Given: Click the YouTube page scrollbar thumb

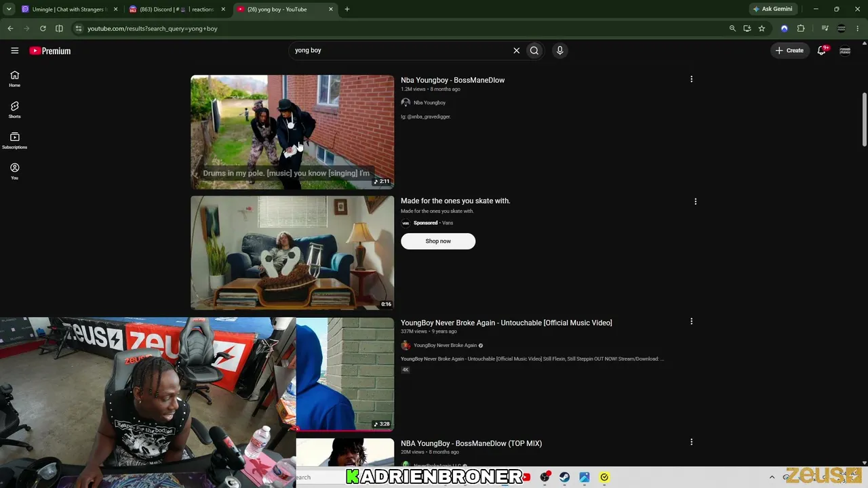Looking at the screenshot, I should (865, 119).
